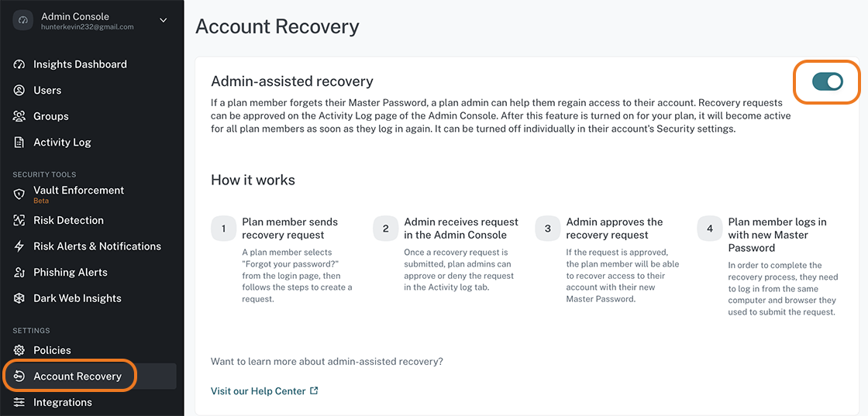Click the external link icon beside Help Center

click(314, 390)
